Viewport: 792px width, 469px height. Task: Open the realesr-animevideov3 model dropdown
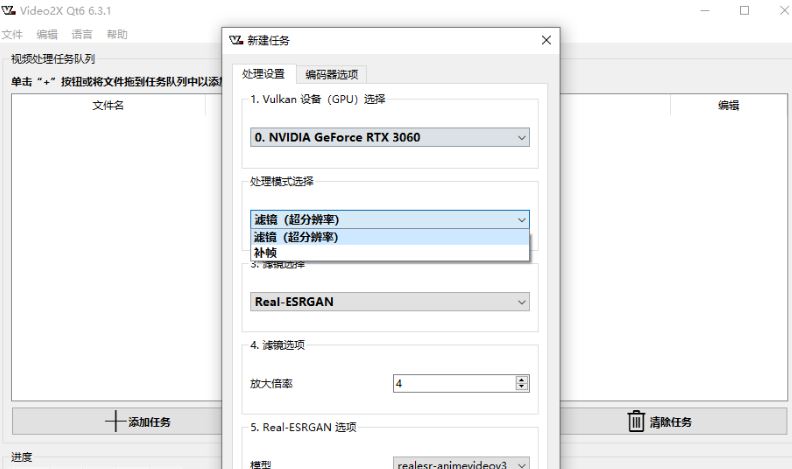pos(462,465)
